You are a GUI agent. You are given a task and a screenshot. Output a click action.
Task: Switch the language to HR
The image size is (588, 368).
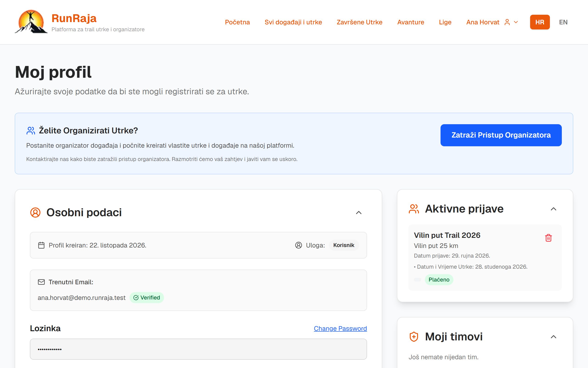[x=540, y=22]
